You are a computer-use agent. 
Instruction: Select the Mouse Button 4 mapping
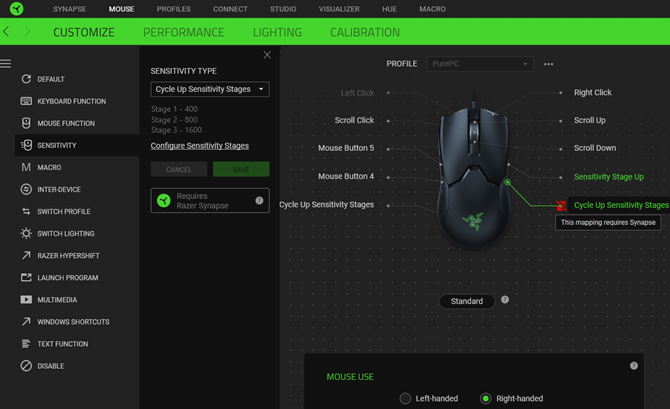(x=346, y=176)
